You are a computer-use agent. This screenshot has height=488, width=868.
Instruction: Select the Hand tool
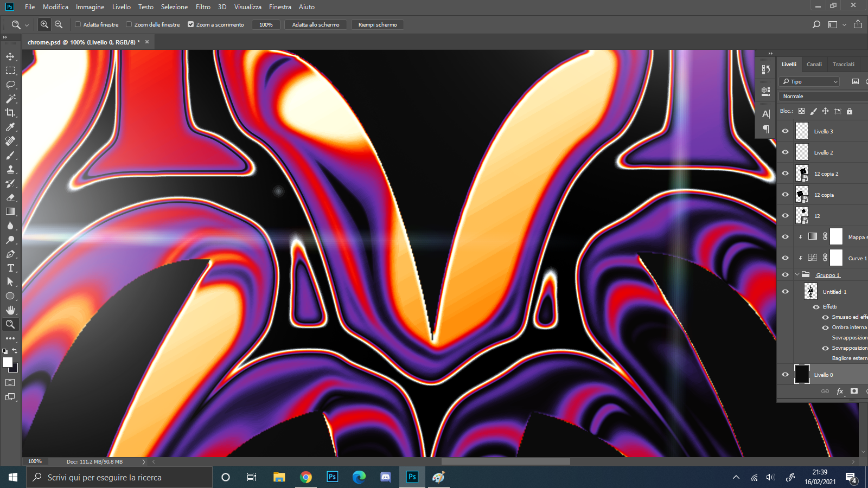(x=11, y=310)
